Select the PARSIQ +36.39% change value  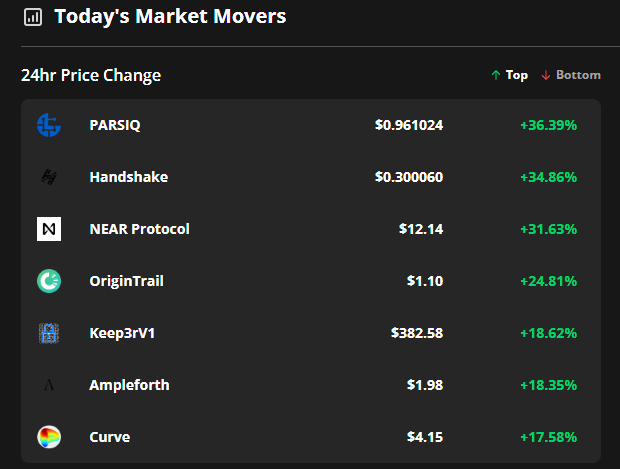coord(548,125)
